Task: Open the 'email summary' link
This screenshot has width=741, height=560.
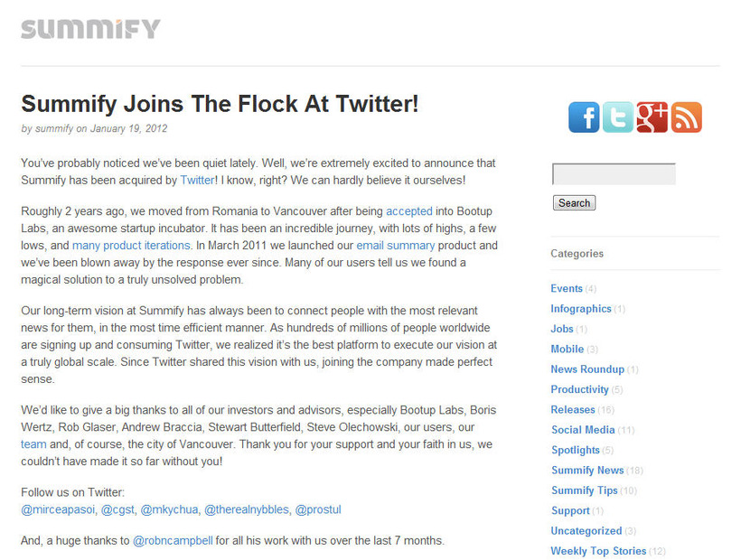Action: [x=396, y=246]
